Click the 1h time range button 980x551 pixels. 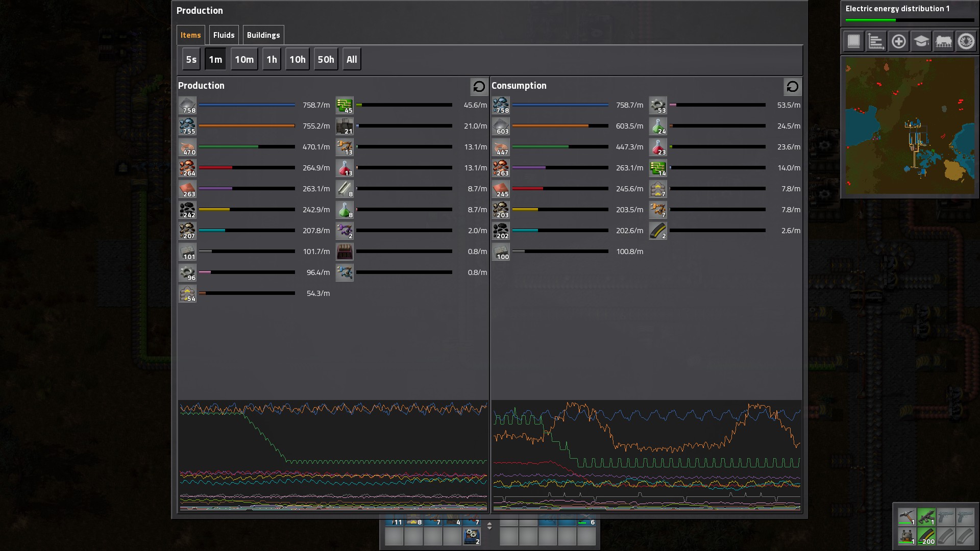[x=272, y=60]
